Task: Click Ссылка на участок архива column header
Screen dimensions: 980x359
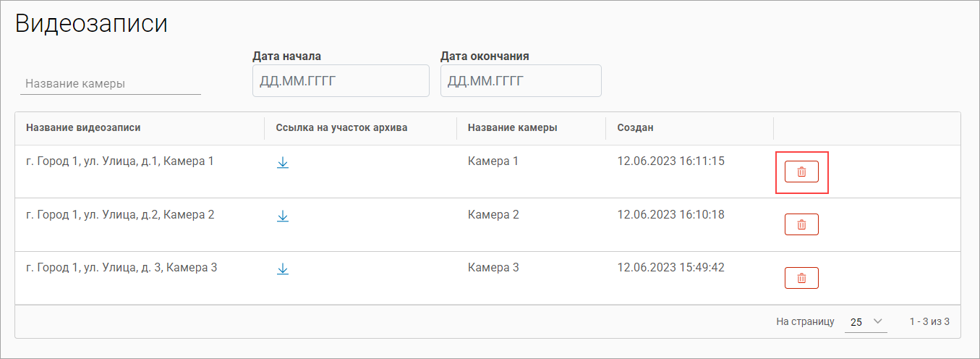Action: 341,127
